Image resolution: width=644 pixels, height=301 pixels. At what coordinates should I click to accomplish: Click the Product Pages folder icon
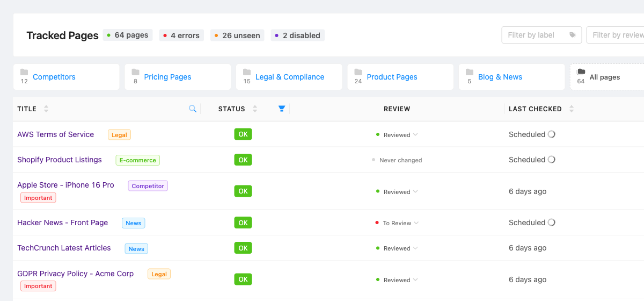click(358, 72)
